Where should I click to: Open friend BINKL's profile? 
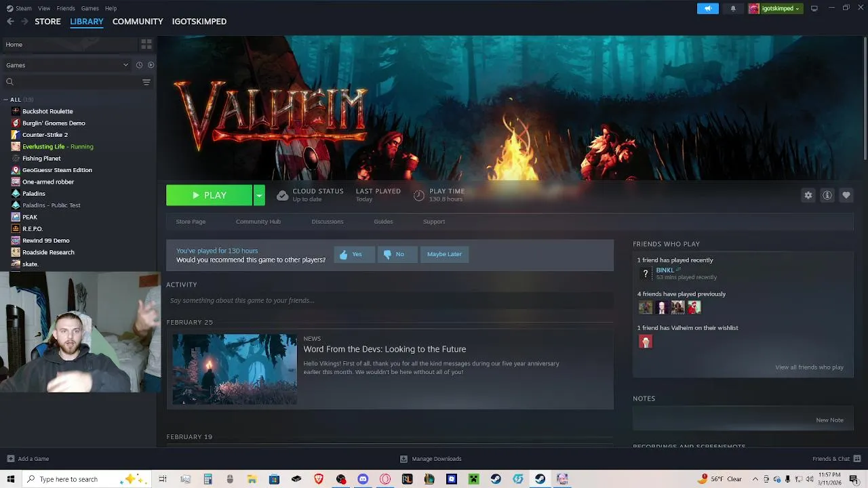pos(665,270)
